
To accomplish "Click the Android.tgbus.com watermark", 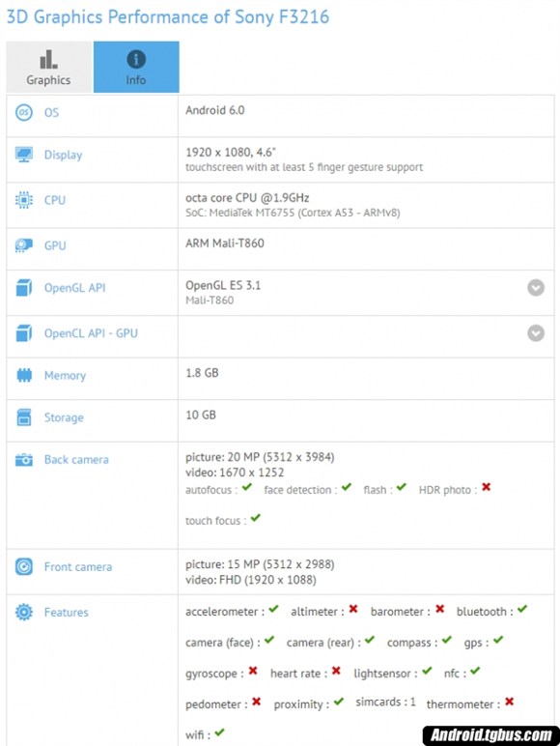I will (491, 735).
